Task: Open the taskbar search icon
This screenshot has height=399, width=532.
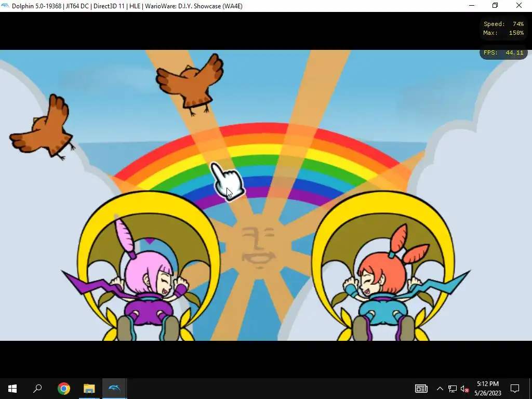Action: (37, 389)
